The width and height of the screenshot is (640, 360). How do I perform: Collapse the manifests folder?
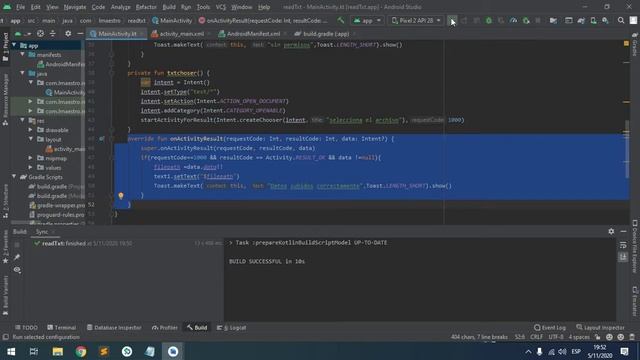pos(23,55)
